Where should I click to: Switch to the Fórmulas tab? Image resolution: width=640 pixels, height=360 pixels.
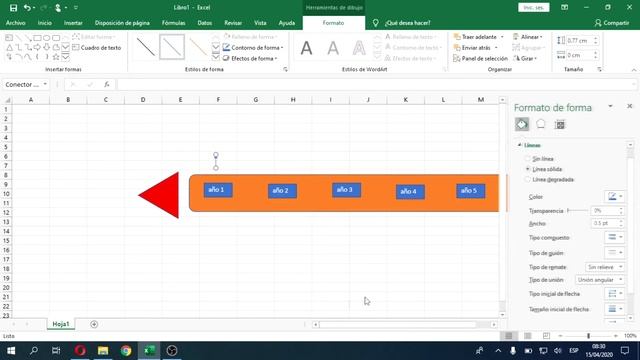click(173, 23)
